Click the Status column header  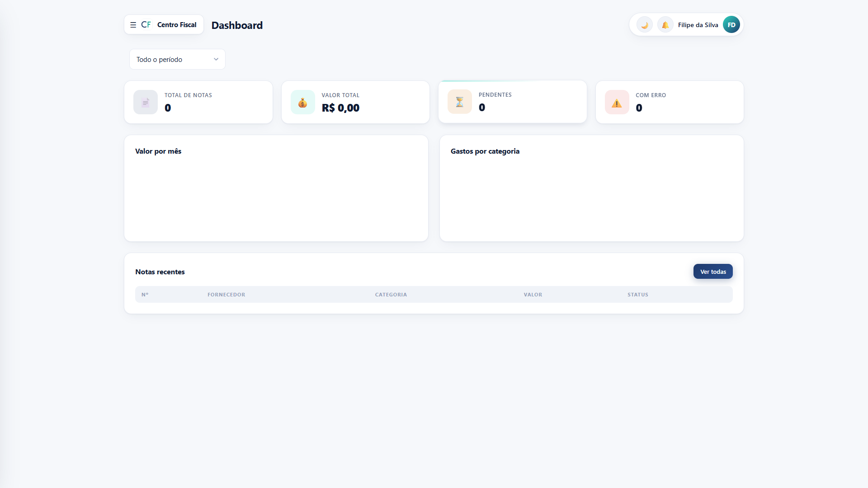point(637,295)
